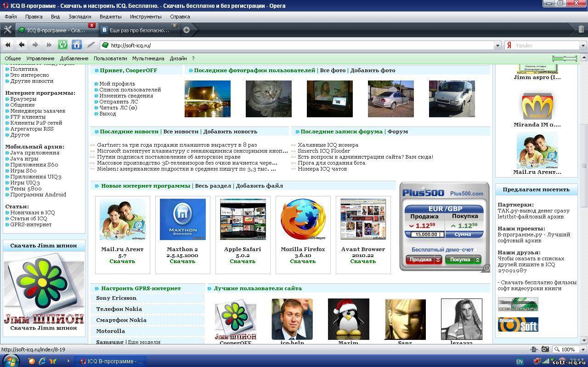Image resolution: width=588 pixels, height=367 pixels.
Task: Click the EN language indicator in taskbar
Action: click(520, 362)
